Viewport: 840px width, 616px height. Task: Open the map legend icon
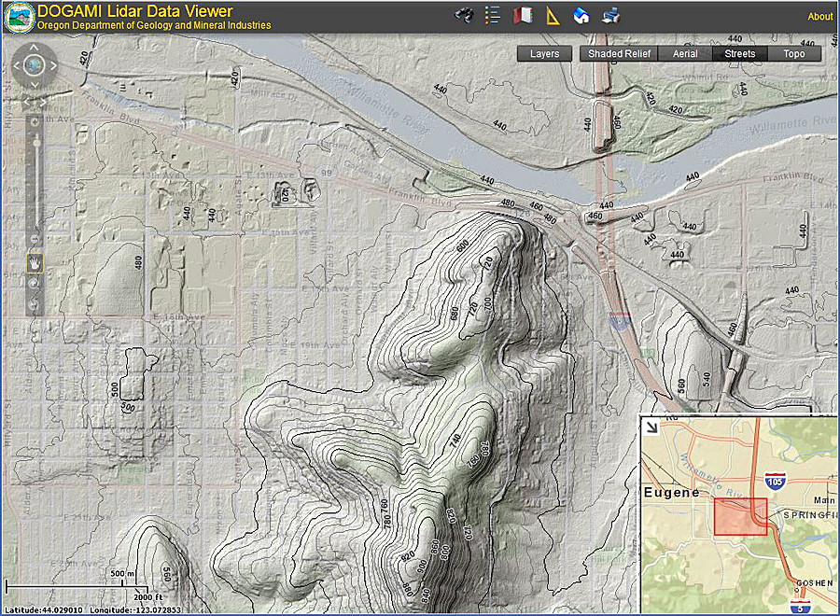(491, 15)
